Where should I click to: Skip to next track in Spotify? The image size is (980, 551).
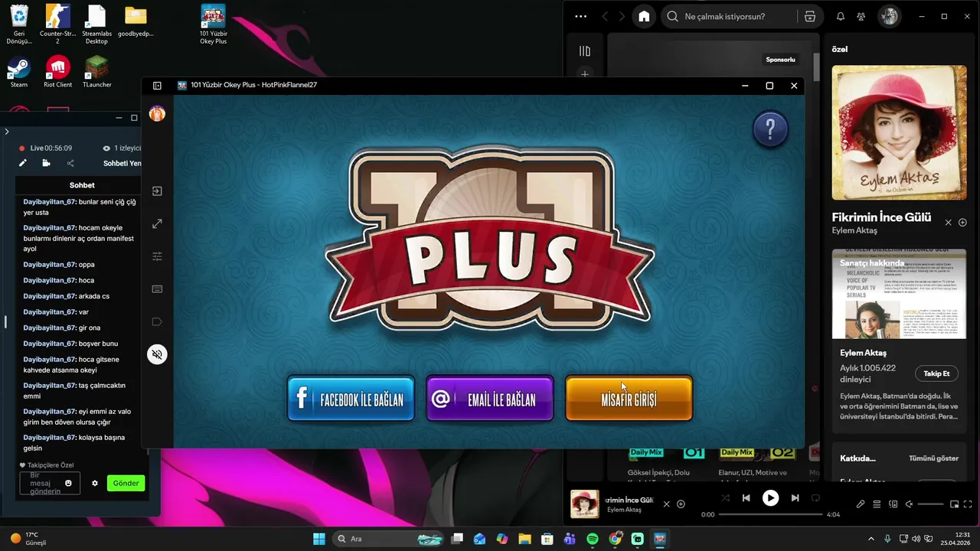795,498
